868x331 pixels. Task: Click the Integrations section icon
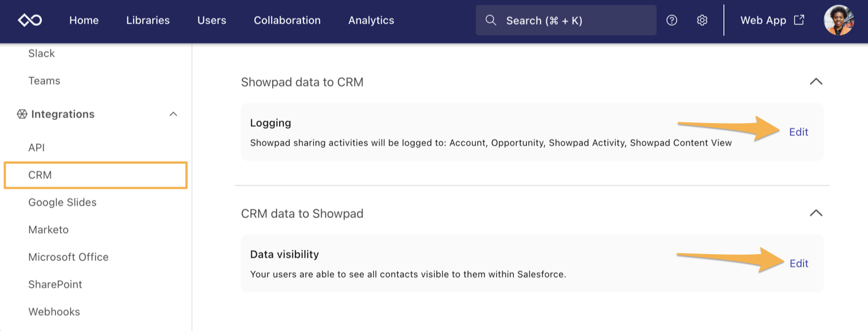pos(22,114)
